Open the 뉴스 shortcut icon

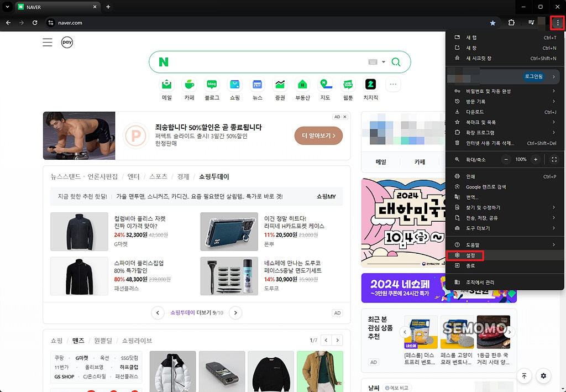pos(258,85)
